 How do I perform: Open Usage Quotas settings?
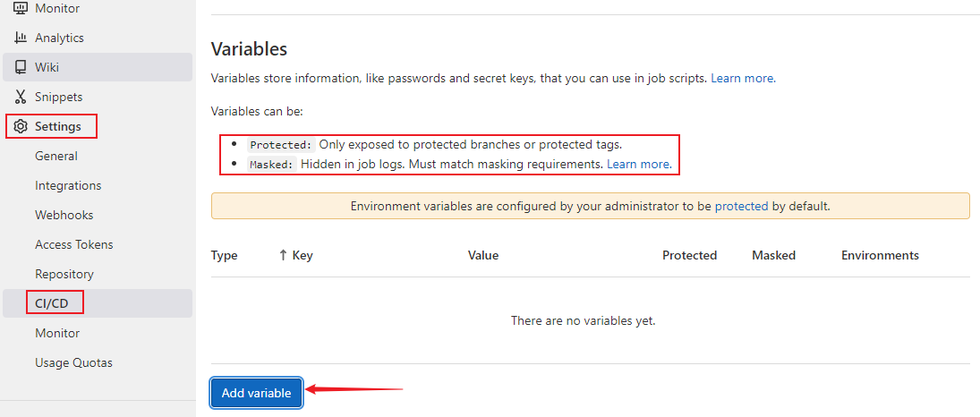(73, 362)
